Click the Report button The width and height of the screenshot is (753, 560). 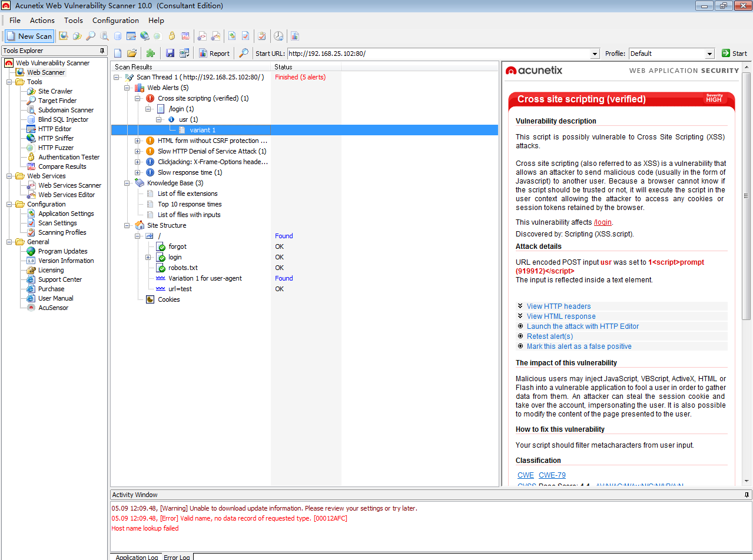(214, 54)
